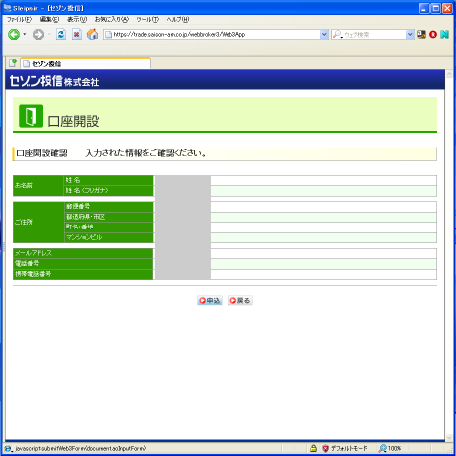Expand the address bar dropdown

coord(324,35)
